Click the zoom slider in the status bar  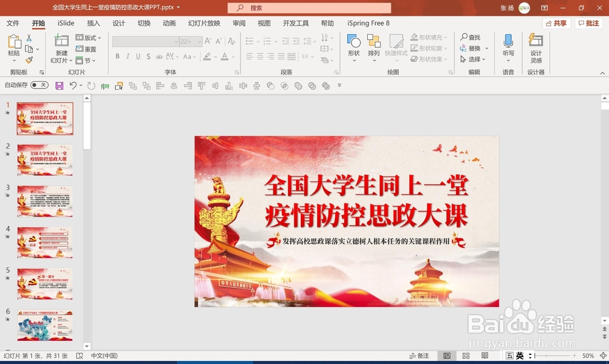tap(554, 356)
